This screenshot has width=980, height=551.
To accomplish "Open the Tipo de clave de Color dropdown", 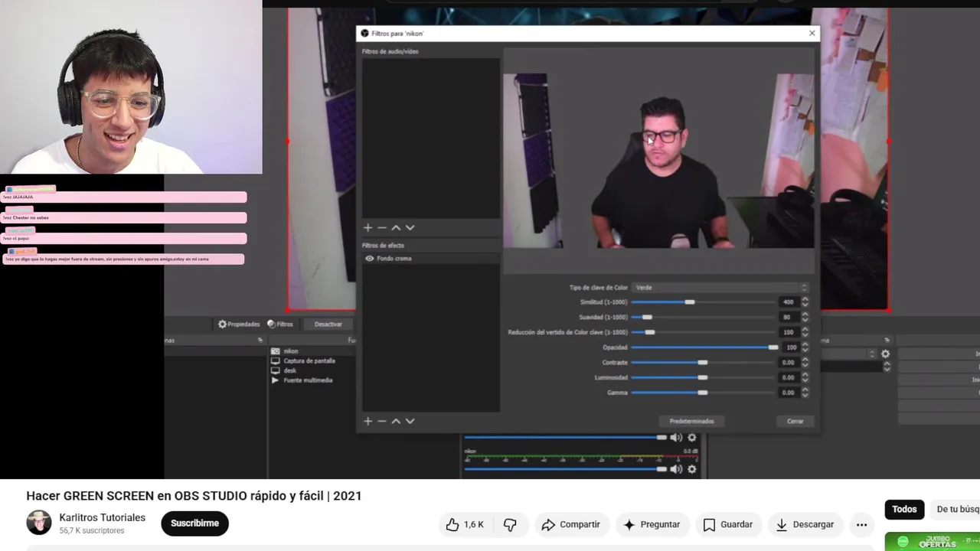I will click(720, 288).
